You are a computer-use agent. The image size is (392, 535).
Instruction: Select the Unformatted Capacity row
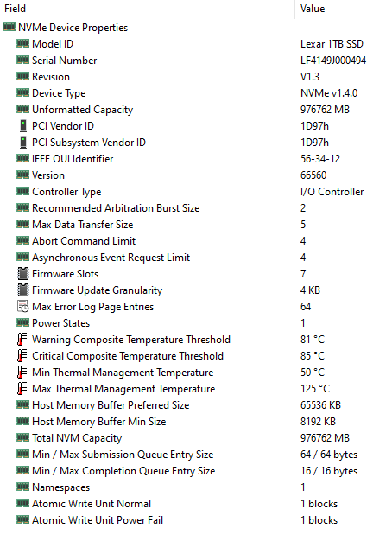(x=196, y=110)
